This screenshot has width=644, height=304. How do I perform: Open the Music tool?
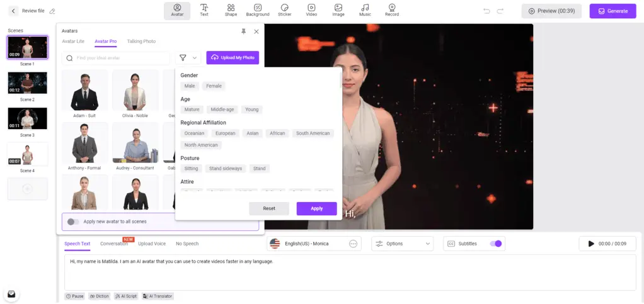point(365,11)
